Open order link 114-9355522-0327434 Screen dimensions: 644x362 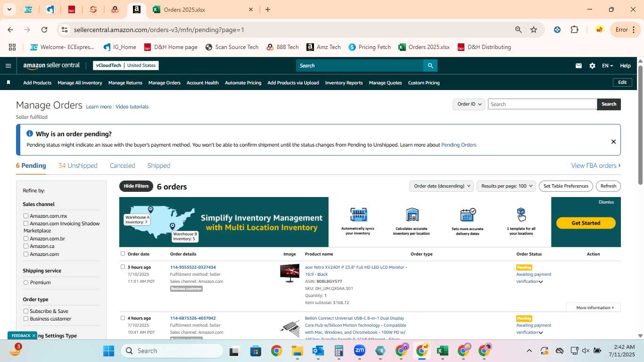tap(193, 267)
